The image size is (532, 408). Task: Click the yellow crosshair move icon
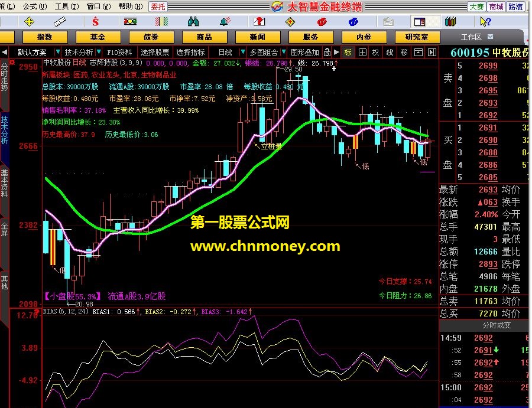click(x=30, y=22)
